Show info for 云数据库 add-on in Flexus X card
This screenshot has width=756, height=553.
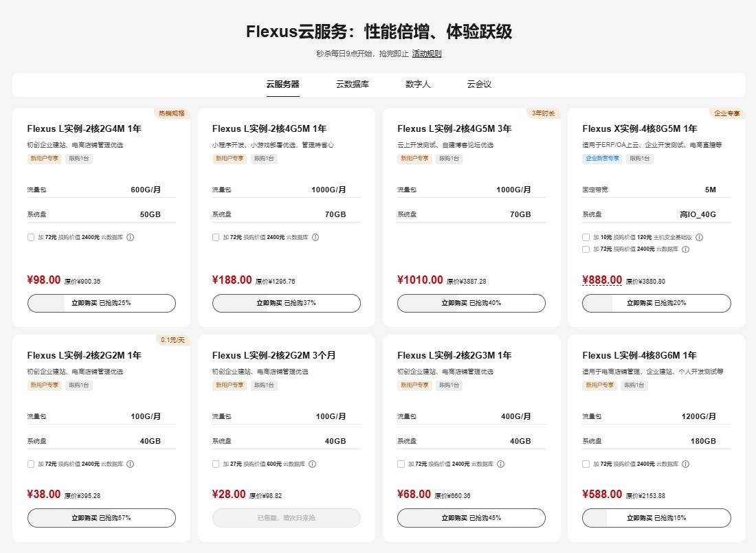[x=686, y=249]
